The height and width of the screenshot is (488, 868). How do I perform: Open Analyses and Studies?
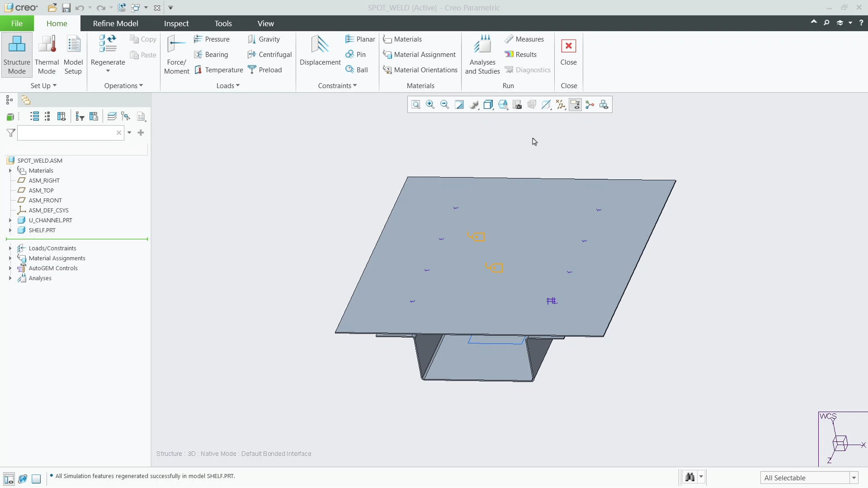[x=482, y=55]
